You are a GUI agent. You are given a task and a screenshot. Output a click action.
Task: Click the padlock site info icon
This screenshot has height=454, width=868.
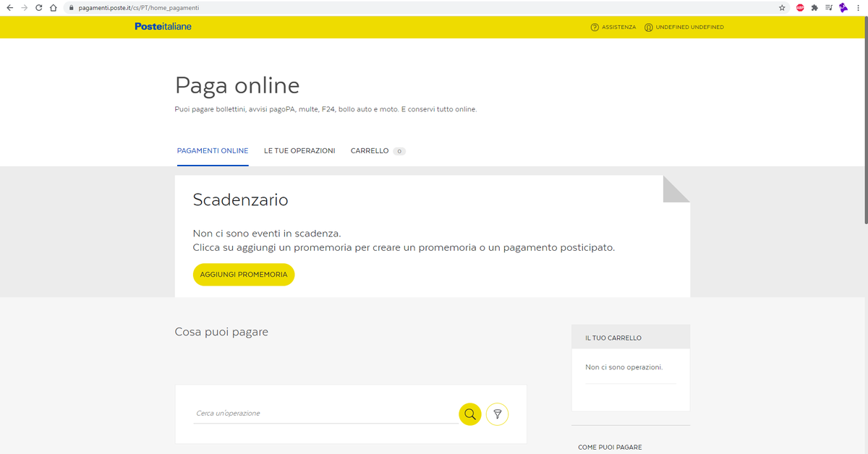click(72, 8)
